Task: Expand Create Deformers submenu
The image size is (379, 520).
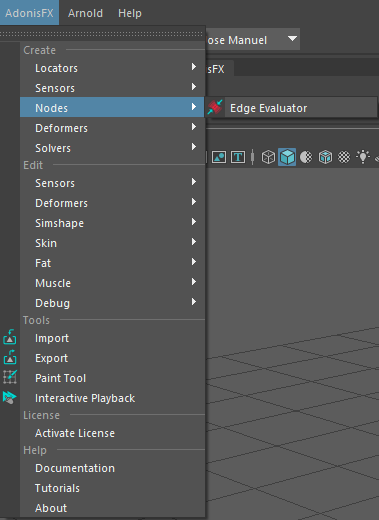Action: [x=112, y=128]
